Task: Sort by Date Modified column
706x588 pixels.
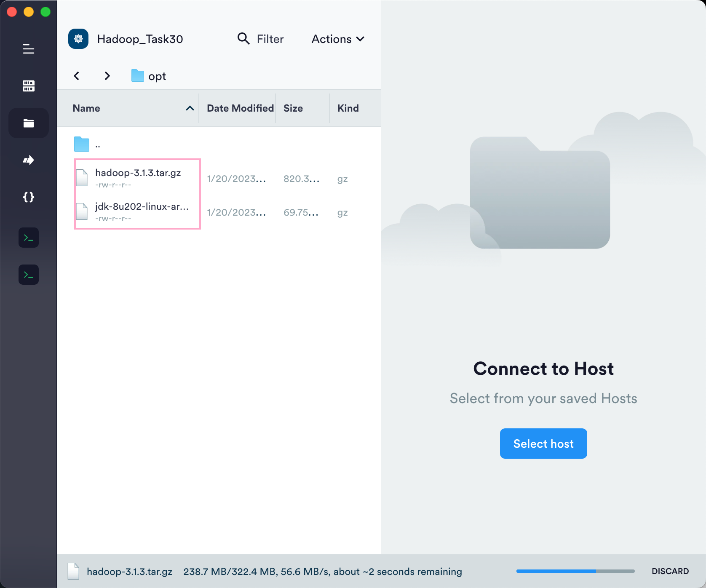Action: tap(240, 108)
